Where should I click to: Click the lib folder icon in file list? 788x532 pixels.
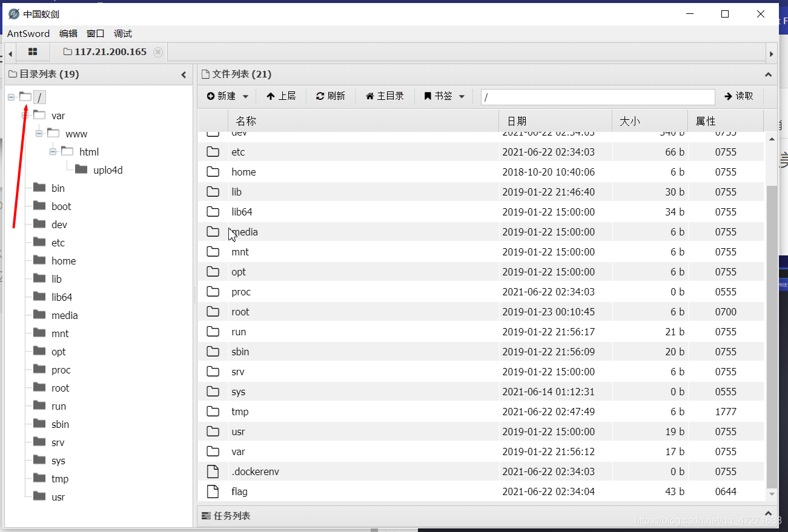213,192
